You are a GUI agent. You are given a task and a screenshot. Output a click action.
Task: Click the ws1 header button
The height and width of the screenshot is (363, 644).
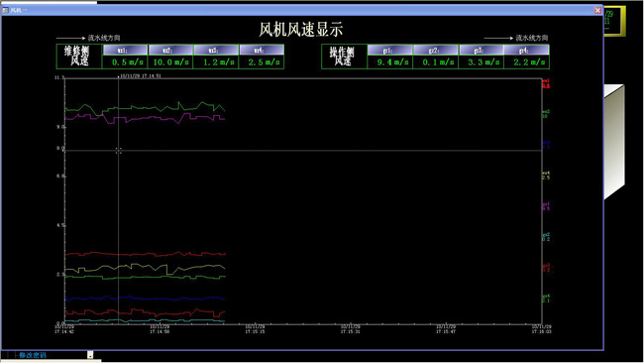click(x=125, y=51)
